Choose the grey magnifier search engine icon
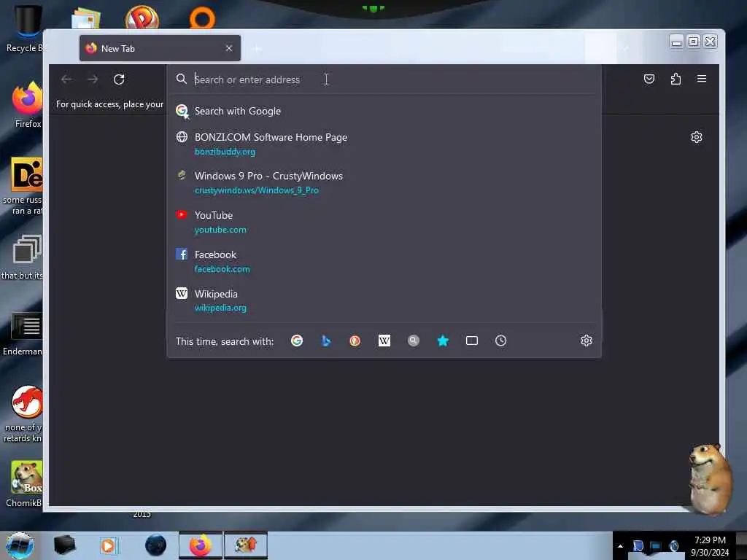 414,341
